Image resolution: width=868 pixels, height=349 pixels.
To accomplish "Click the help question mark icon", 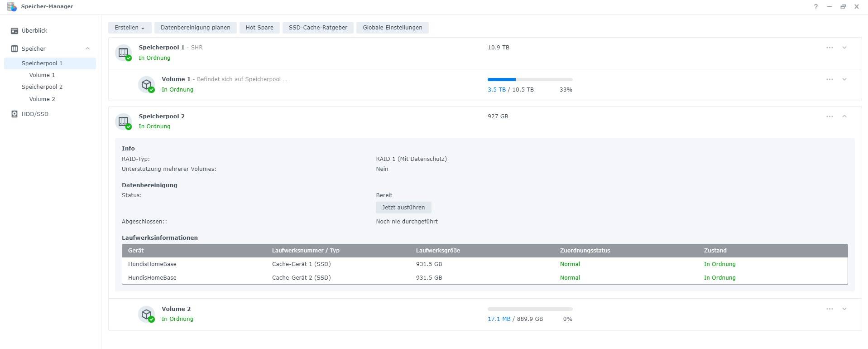I will (815, 7).
